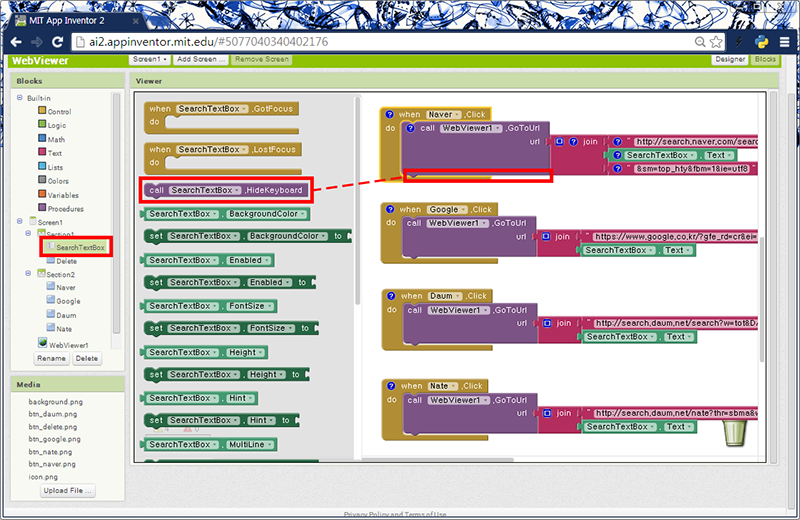The image size is (800, 520).
Task: Select SearchTextBox in component tree
Action: pyautogui.click(x=76, y=247)
